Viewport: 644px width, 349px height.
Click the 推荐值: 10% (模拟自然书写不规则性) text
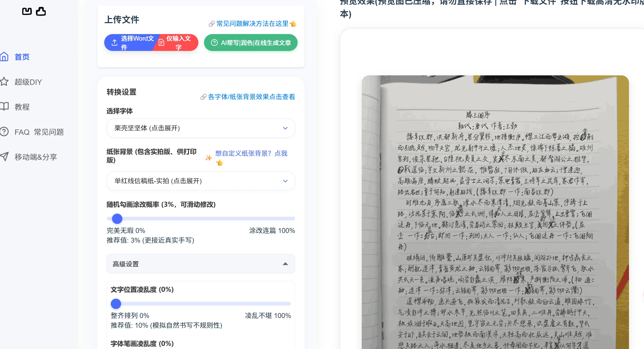(166, 325)
